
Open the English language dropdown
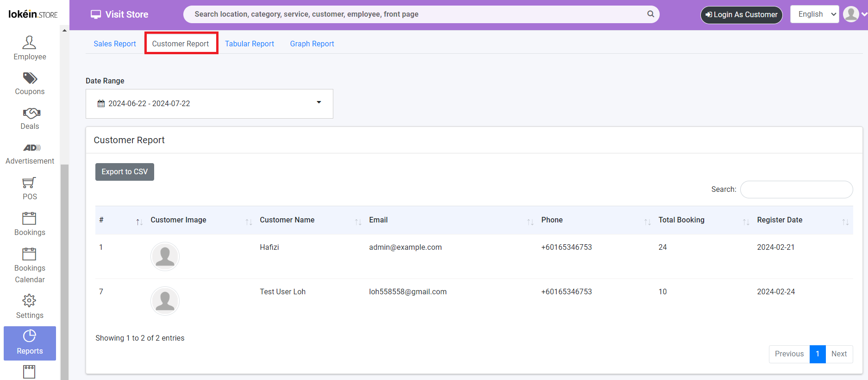[x=814, y=14]
